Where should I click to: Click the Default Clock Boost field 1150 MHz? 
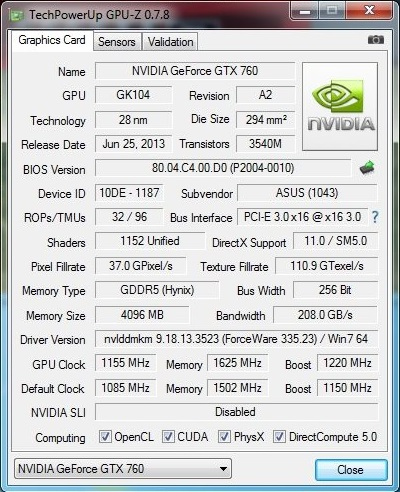pos(347,388)
